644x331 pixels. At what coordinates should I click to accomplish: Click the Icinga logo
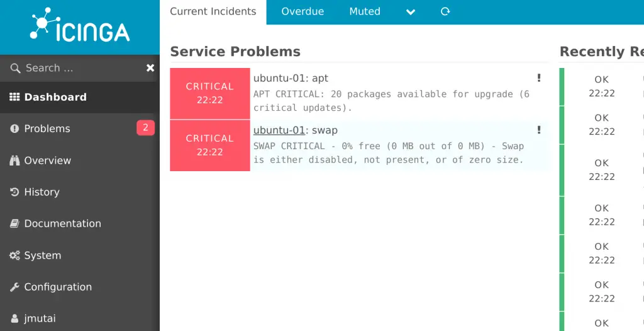(x=80, y=26)
